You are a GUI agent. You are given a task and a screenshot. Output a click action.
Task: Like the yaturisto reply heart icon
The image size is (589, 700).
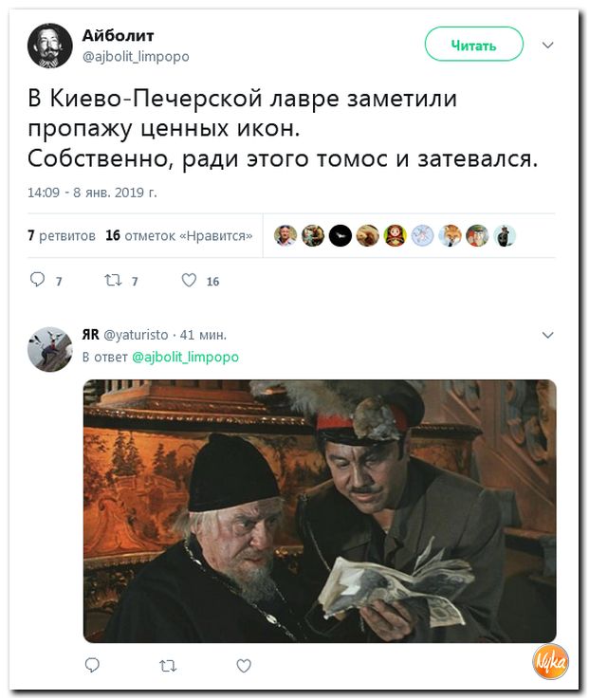[x=244, y=666]
